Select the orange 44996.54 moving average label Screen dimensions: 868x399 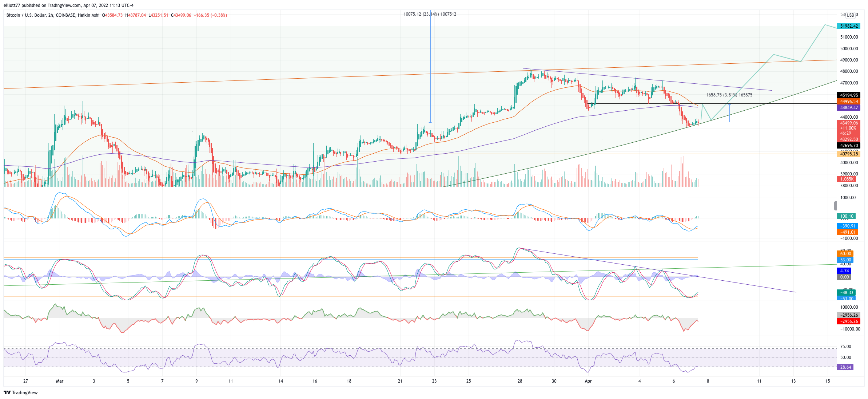pyautogui.click(x=849, y=102)
